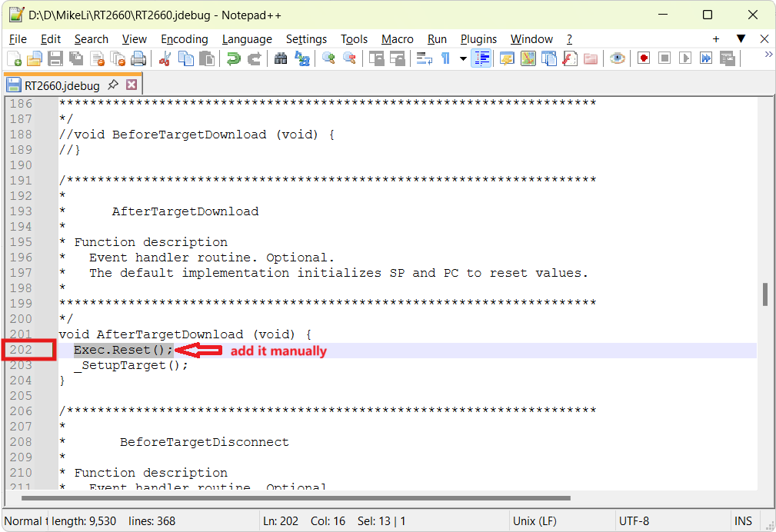The image size is (776, 532).
Task: Open the Function List toolbar icon
Action: (570, 59)
